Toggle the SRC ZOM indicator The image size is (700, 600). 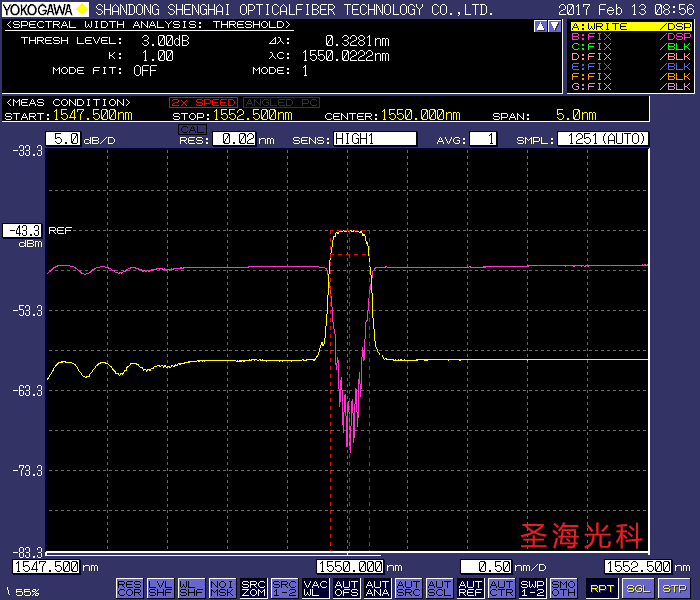[253, 588]
